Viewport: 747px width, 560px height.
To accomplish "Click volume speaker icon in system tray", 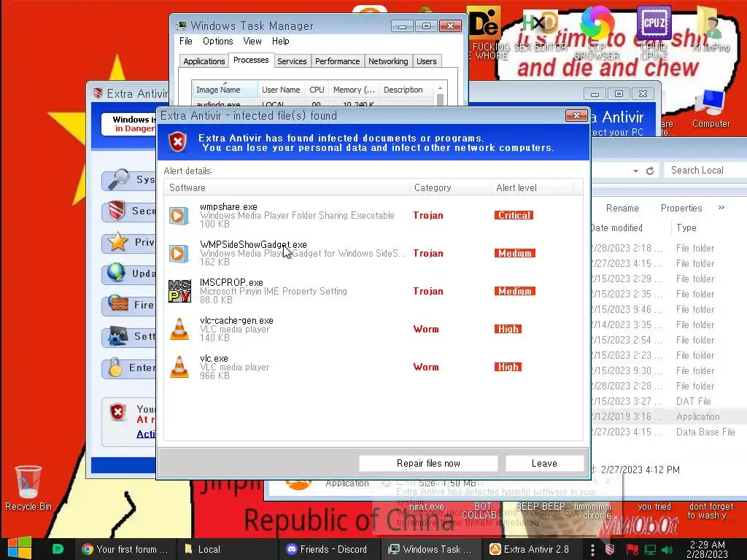I will pos(667,550).
